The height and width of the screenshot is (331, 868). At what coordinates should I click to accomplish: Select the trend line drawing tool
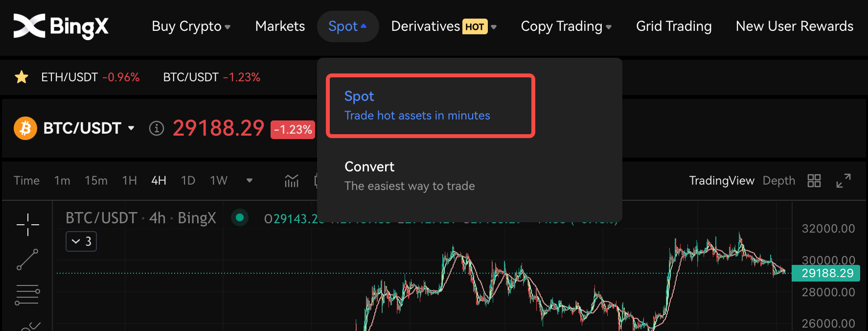pyautogui.click(x=28, y=260)
